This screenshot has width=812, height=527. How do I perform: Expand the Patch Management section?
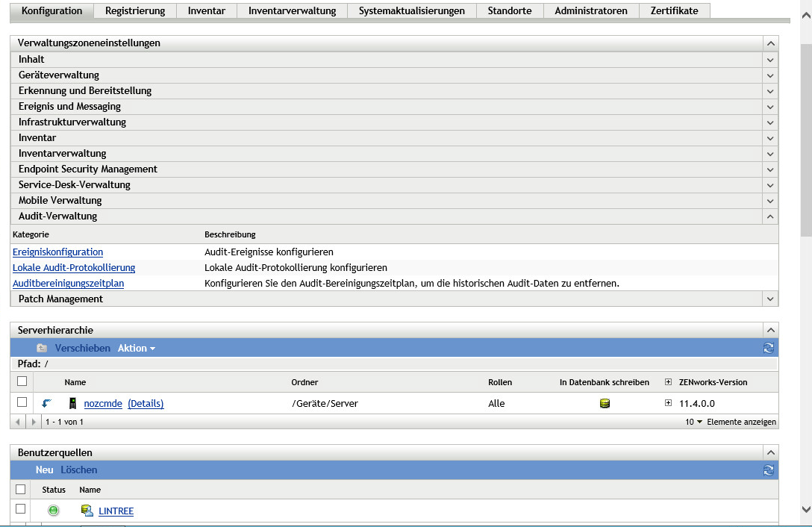click(x=770, y=299)
